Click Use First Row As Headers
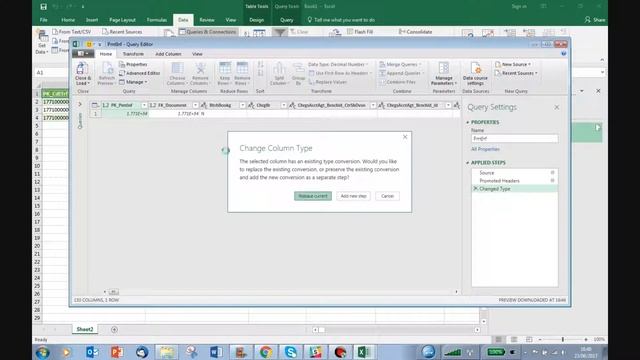The width and height of the screenshot is (640, 360). pos(340,73)
